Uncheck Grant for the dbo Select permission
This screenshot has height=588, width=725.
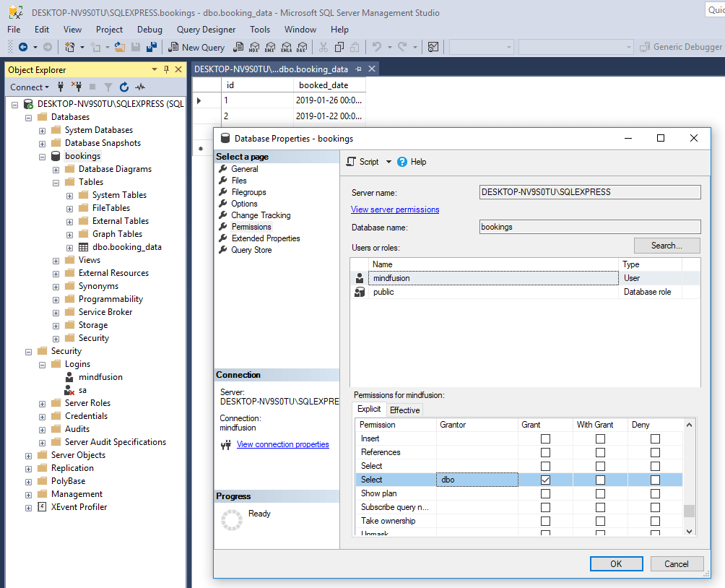click(x=546, y=480)
